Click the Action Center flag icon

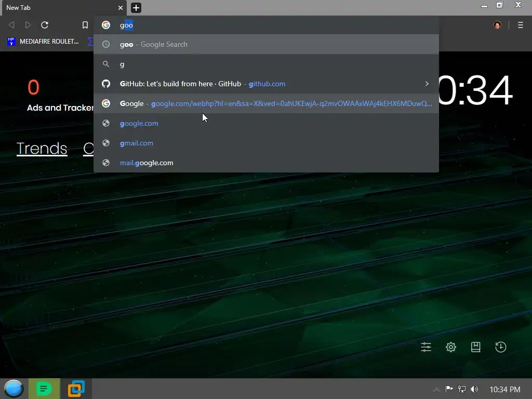pos(449,389)
